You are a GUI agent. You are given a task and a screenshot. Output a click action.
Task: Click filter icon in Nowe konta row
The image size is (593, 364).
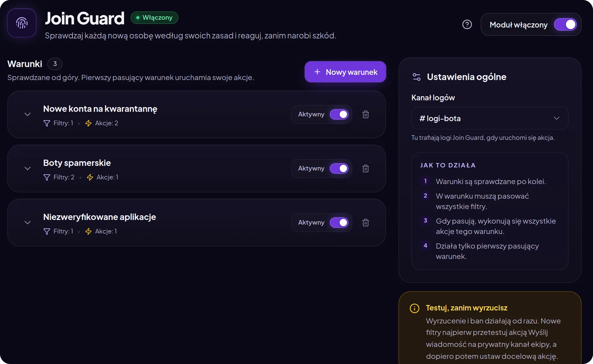pyautogui.click(x=47, y=123)
